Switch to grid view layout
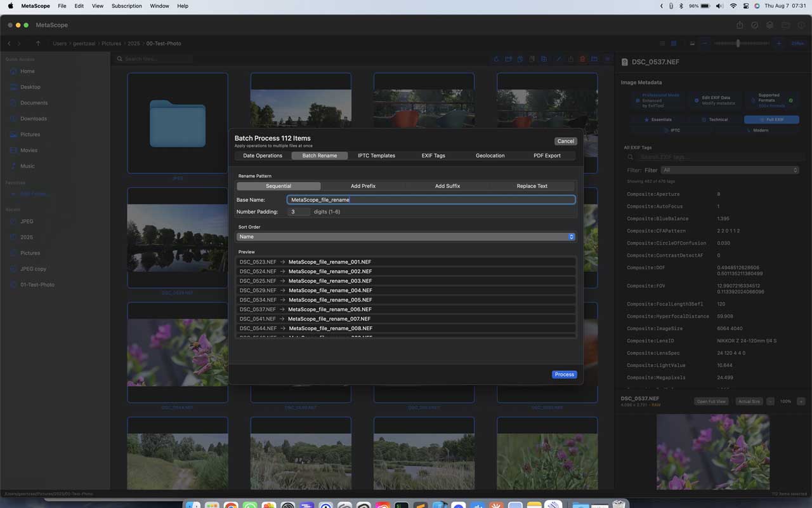 (674, 43)
